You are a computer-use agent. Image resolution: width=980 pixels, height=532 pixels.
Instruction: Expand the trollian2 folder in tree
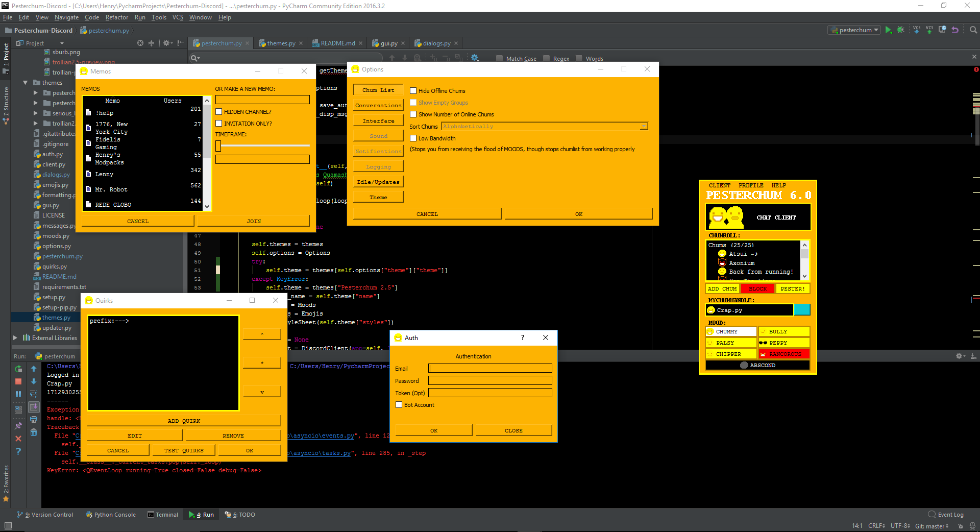tap(36, 124)
